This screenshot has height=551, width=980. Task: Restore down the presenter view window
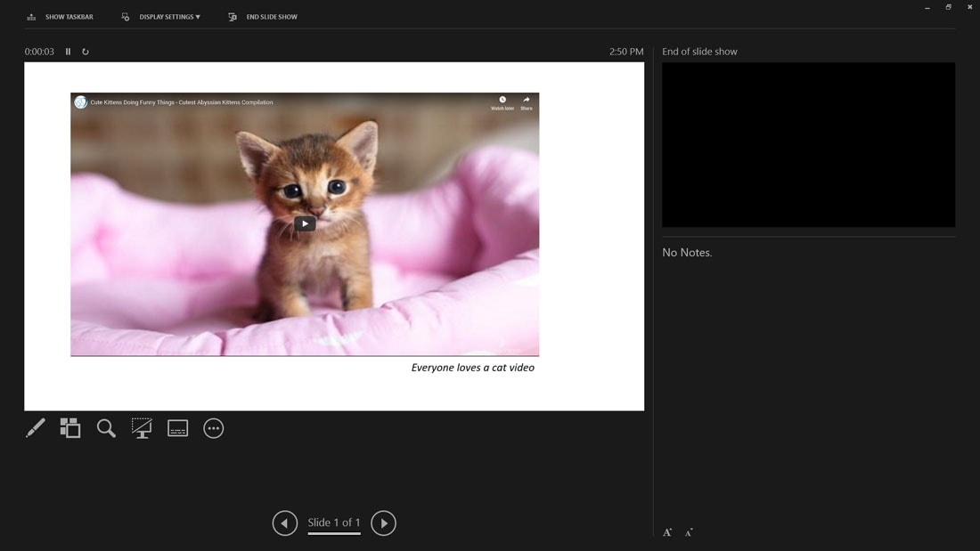coord(948,7)
